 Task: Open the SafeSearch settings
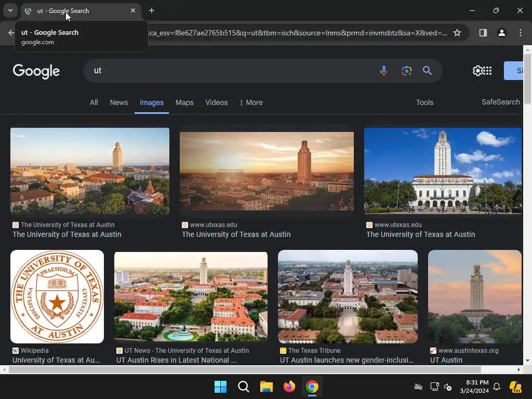pos(501,102)
